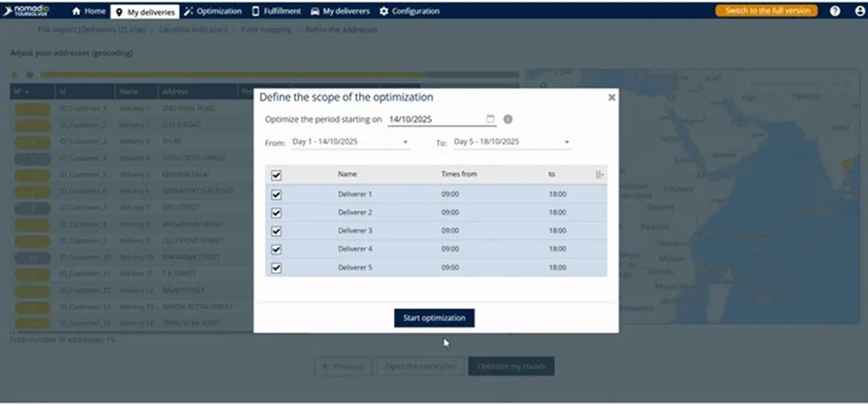Click Switch to the full version
868x404 pixels.
(x=765, y=11)
